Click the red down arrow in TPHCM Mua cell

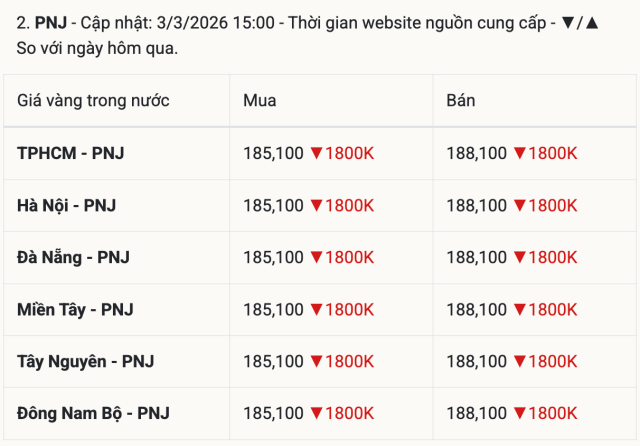316,154
